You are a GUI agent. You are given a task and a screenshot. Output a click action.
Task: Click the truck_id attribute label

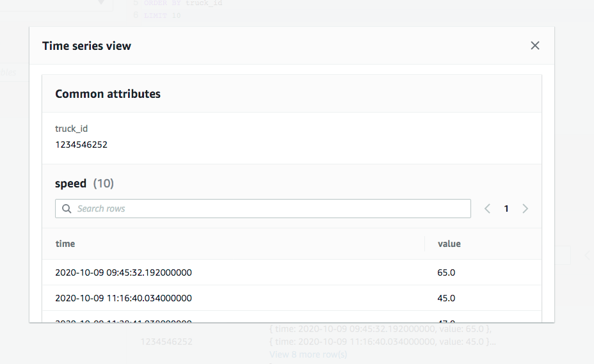[71, 129]
